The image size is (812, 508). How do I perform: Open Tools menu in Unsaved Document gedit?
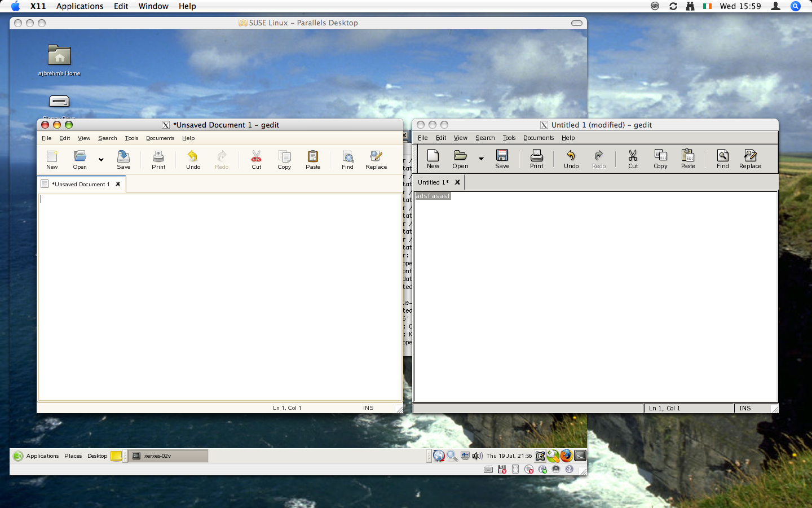pyautogui.click(x=131, y=138)
